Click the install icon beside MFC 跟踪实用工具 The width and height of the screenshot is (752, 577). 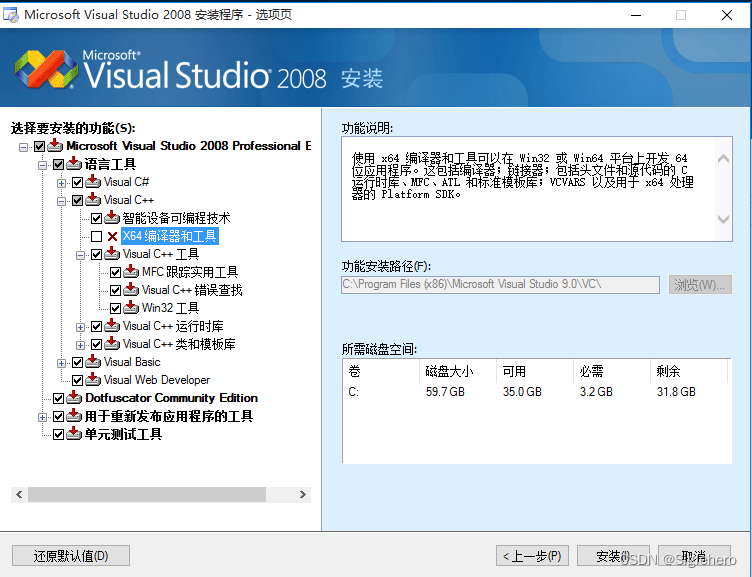point(131,272)
